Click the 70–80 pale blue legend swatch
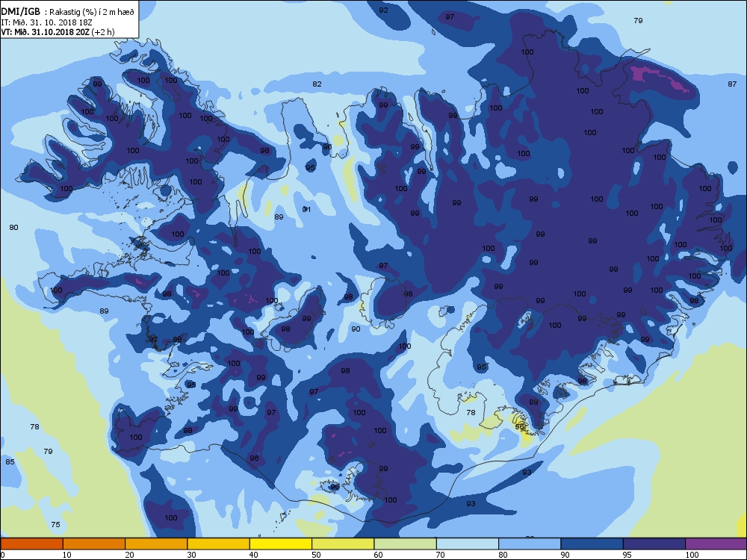Screen dimensions: 747x560 coord(468,544)
